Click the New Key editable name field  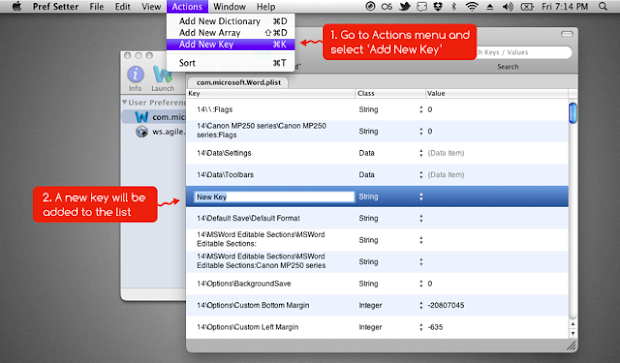(274, 197)
